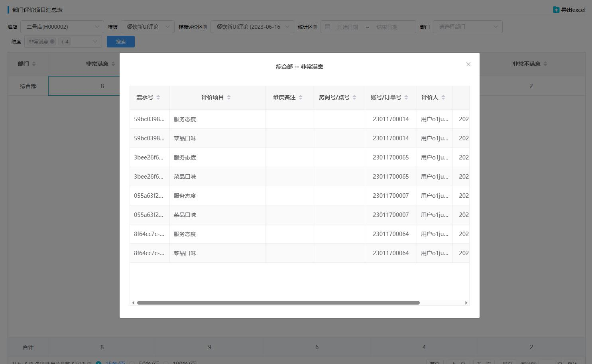The height and width of the screenshot is (364, 592).
Task: Open the 部门 selection dropdown
Action: pos(467,27)
